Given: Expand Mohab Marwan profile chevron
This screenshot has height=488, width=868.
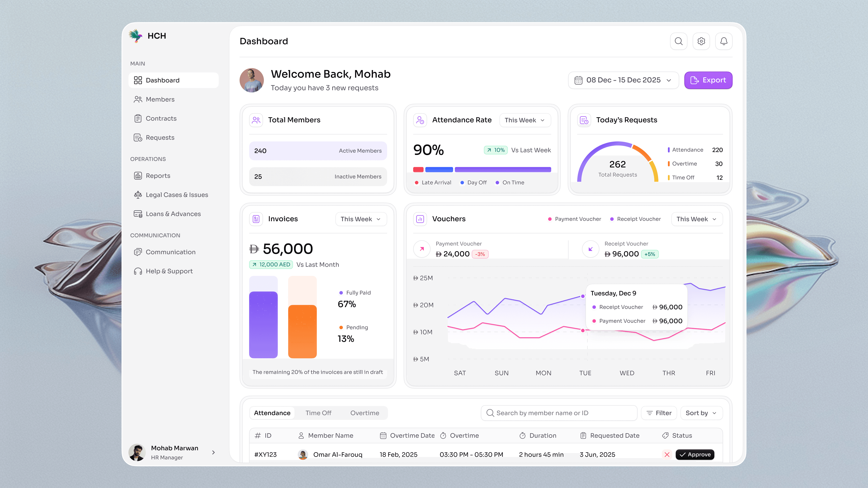Looking at the screenshot, I should 213,452.
